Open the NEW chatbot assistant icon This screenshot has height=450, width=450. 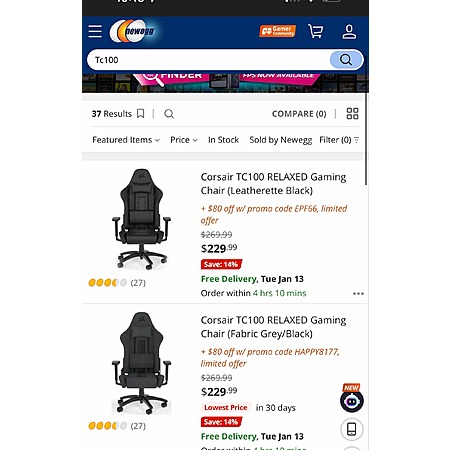click(352, 399)
